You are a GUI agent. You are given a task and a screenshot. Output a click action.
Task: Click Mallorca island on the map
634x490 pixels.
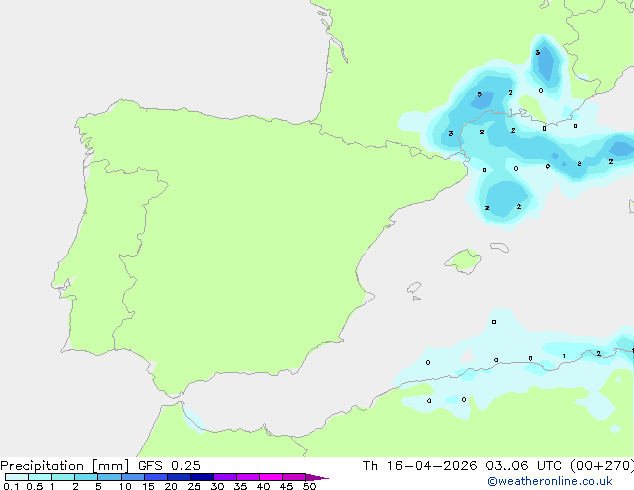tap(463, 261)
